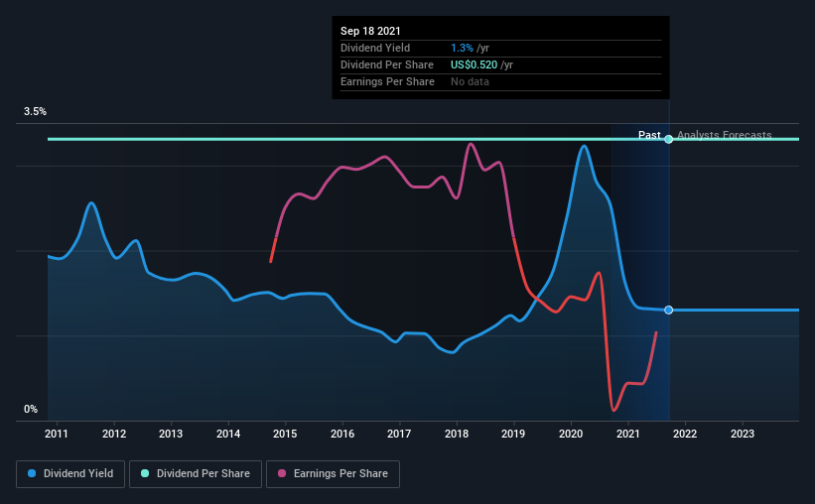
Task: Click the Past label on chart
Action: click(649, 135)
